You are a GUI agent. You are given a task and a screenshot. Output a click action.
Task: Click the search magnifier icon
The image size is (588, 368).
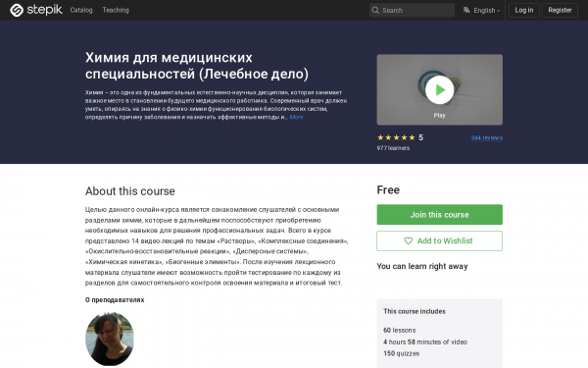[375, 10]
